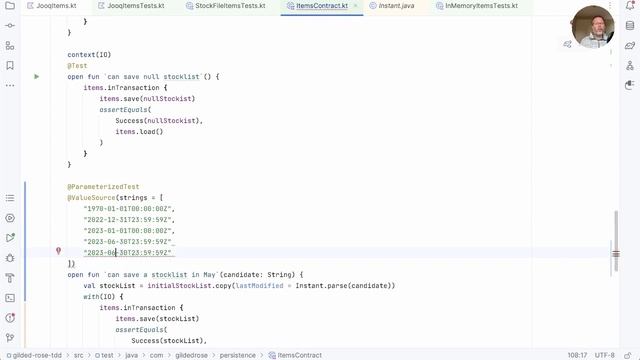Click the src breadcrumb segment
This screenshot has height=360, width=640.
pos(78,355)
